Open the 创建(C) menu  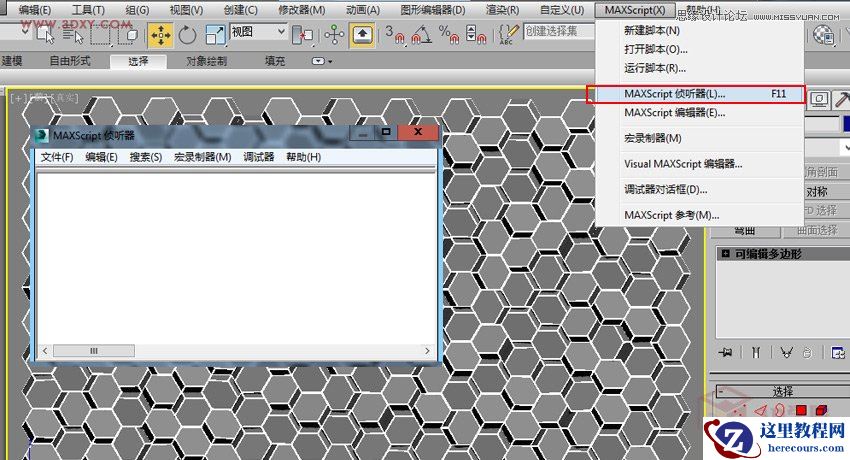[241, 10]
